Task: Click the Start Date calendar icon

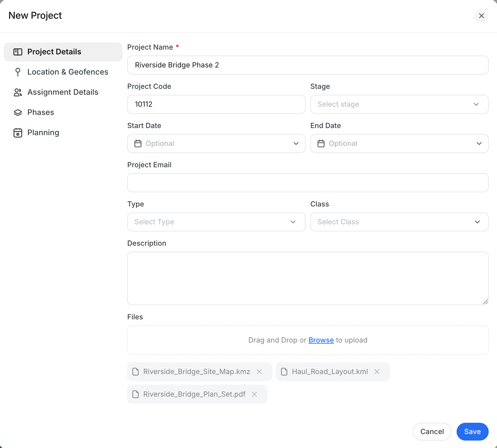Action: click(138, 143)
